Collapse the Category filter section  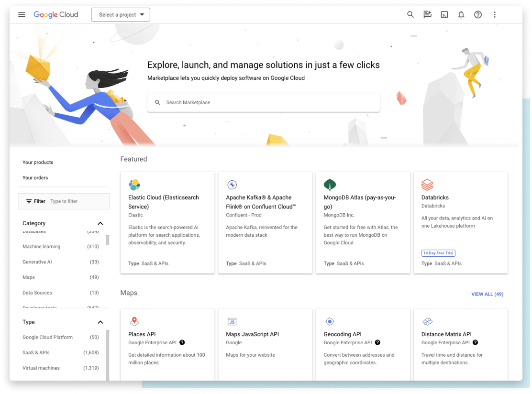click(100, 223)
